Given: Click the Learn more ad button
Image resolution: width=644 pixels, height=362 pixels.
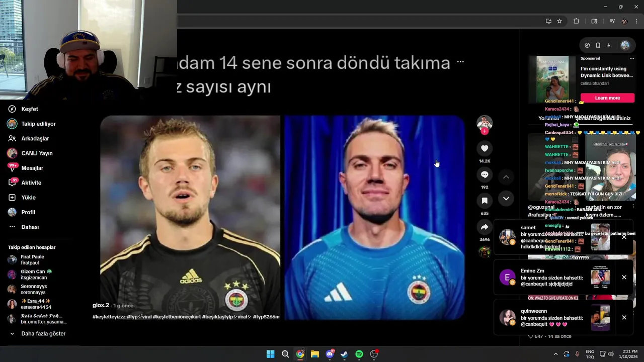Looking at the screenshot, I should (x=607, y=98).
